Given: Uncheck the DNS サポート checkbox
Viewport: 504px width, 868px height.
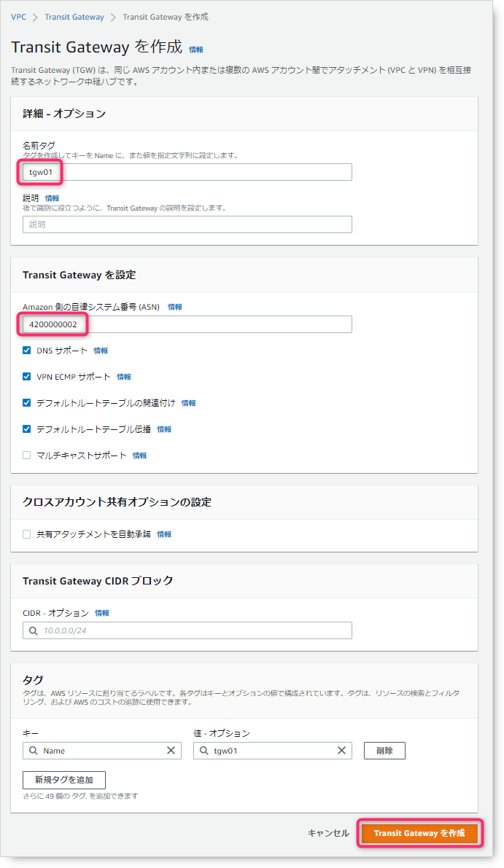Looking at the screenshot, I should pyautogui.click(x=26, y=351).
